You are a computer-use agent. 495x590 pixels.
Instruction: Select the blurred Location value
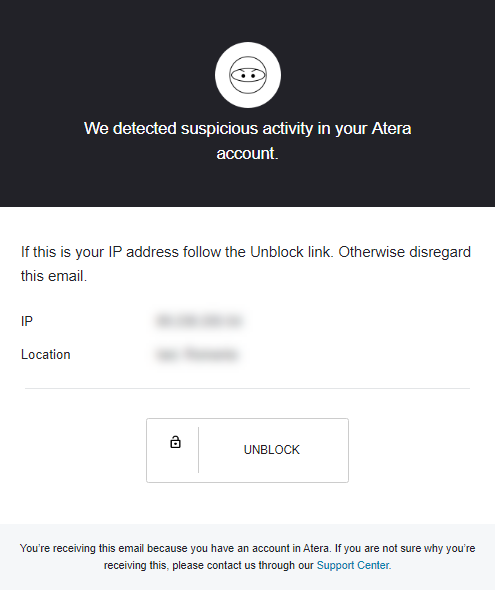(x=197, y=354)
